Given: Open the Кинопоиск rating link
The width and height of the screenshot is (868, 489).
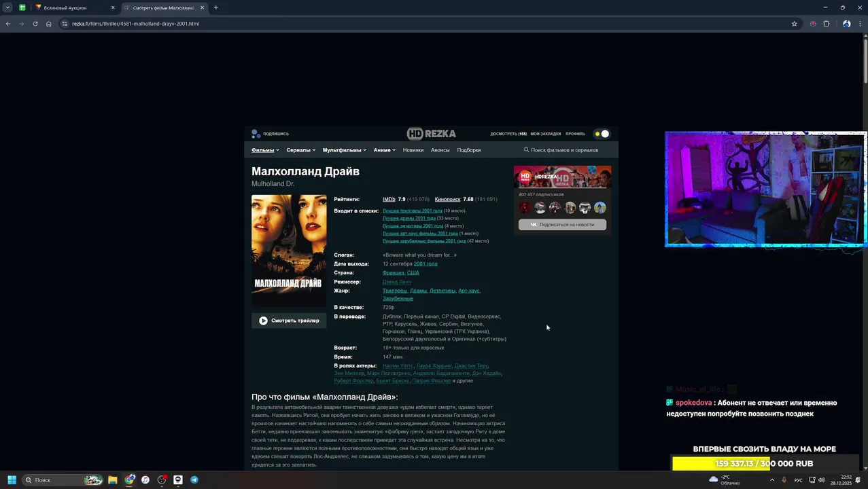Looking at the screenshot, I should coord(447,200).
